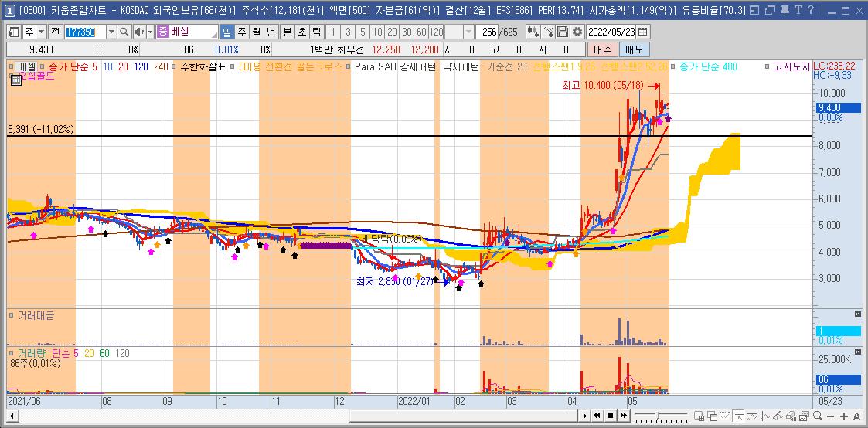Click the data table grid icon on chart

15,80
